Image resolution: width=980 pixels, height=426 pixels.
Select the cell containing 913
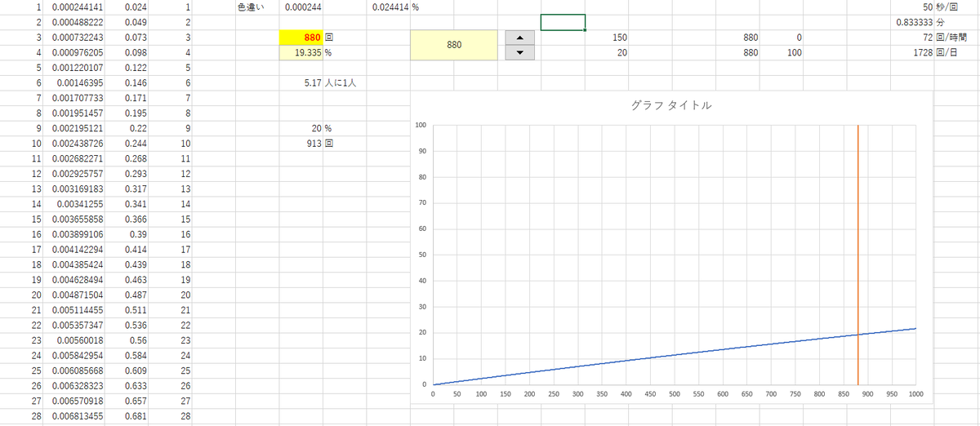point(301,144)
